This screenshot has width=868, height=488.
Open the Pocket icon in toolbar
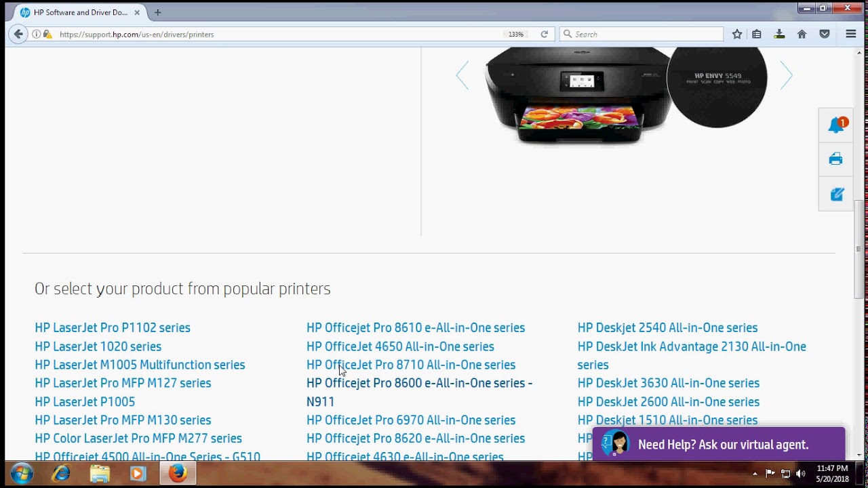pyautogui.click(x=825, y=34)
